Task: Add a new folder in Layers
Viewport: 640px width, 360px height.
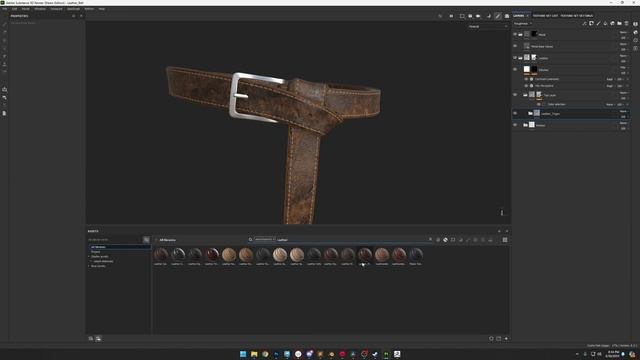Action: (619, 24)
